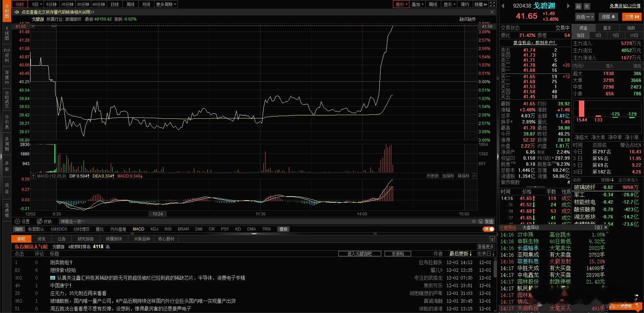The width and height of the screenshot is (644, 313).
Task: Click the 提醒 bell alert button
Action: [608, 17]
